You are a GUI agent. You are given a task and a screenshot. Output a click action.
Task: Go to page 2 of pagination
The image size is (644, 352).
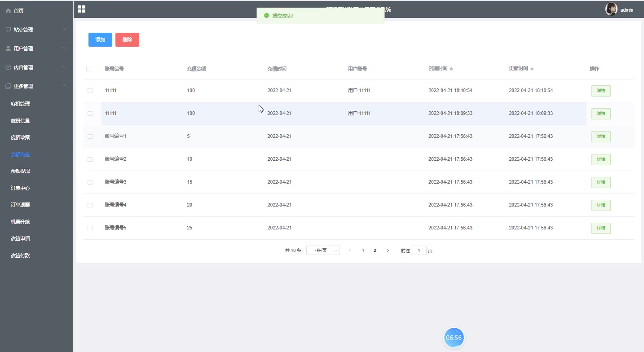(x=375, y=251)
